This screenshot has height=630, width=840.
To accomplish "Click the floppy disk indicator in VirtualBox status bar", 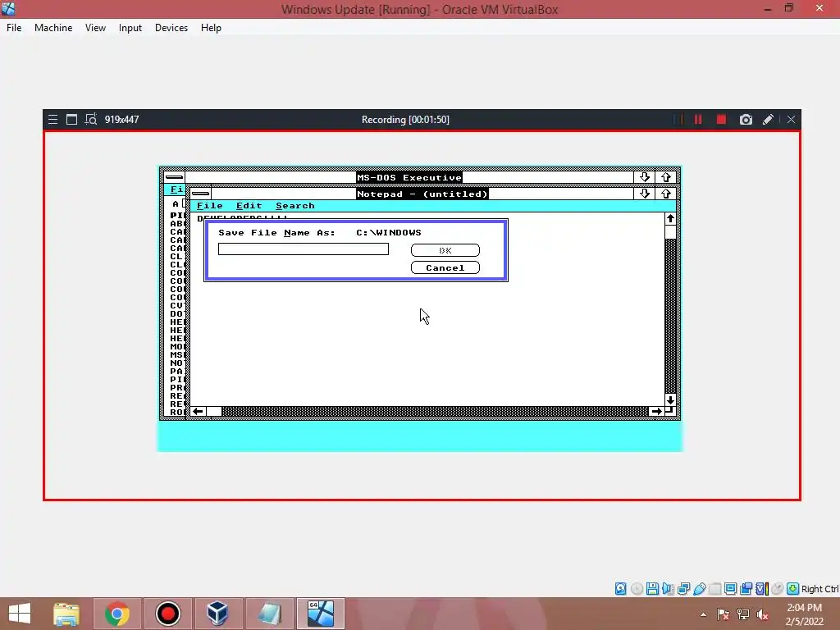I will [652, 589].
